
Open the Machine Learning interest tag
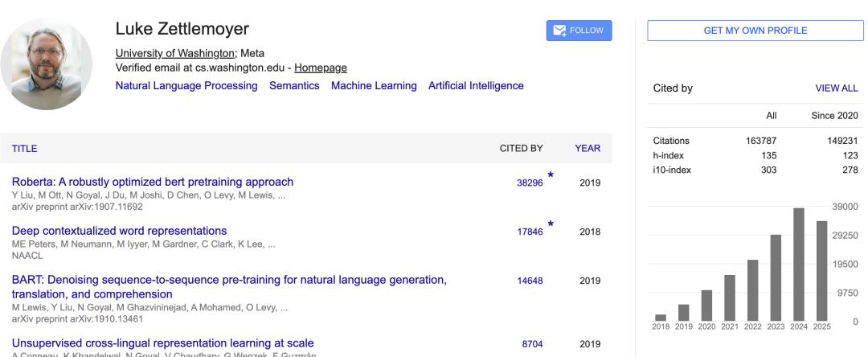coord(374,85)
